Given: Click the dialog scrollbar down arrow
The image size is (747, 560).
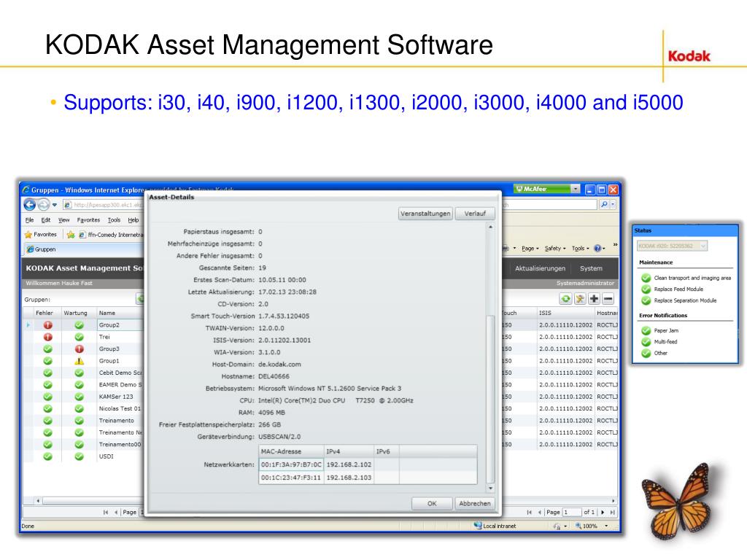Looking at the screenshot, I should [490, 488].
